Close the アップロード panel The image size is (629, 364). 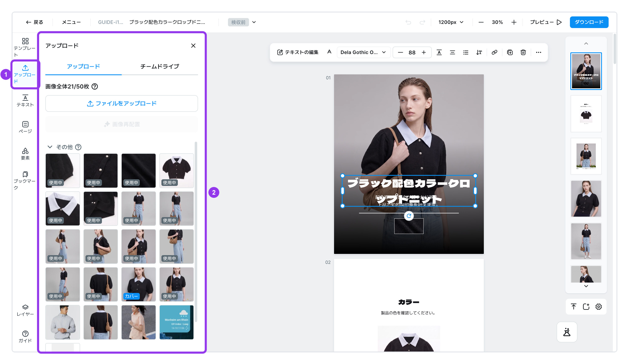(193, 46)
